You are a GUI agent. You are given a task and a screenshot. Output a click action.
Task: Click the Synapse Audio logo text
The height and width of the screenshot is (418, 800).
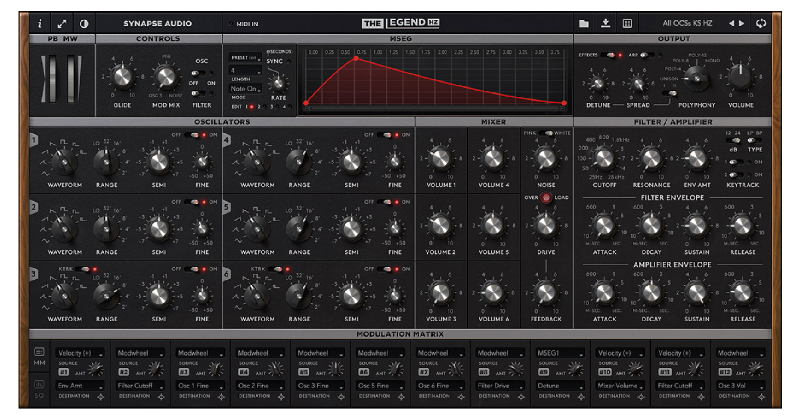(158, 23)
